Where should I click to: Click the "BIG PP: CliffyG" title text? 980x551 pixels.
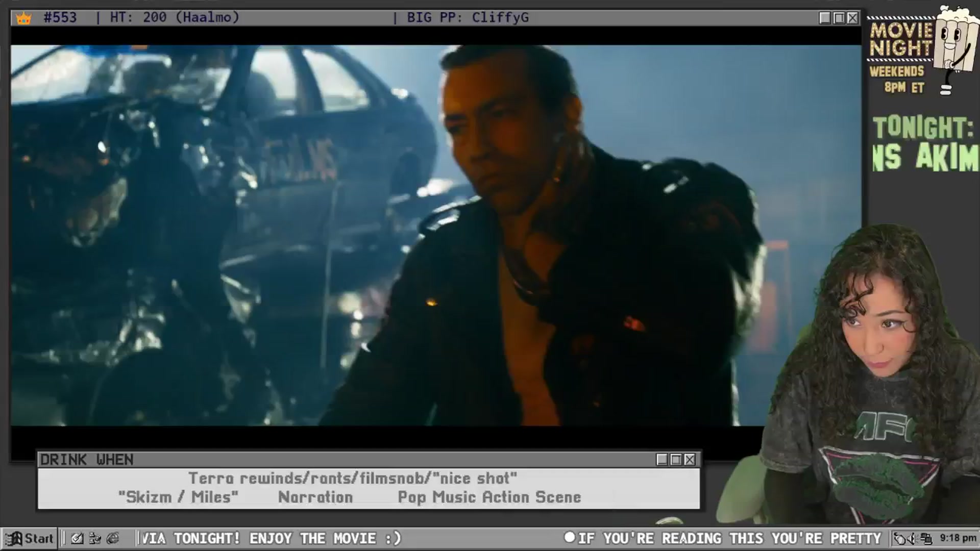[x=468, y=17]
